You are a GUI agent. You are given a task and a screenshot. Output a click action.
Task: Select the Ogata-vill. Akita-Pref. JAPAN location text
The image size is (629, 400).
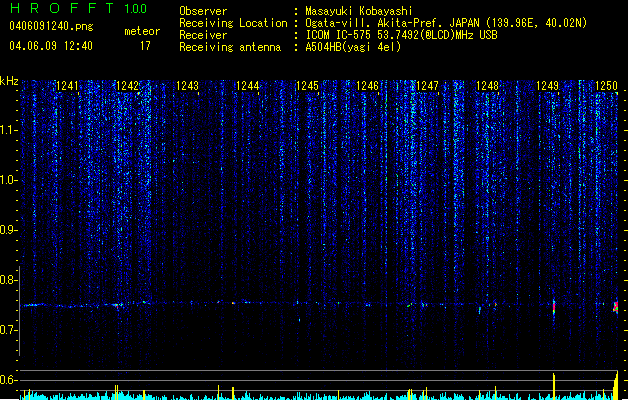446,23
